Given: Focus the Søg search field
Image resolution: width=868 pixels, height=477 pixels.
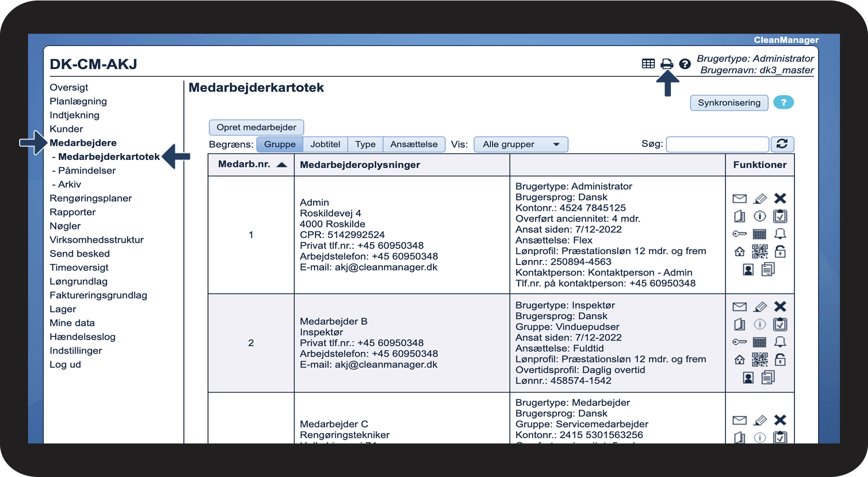Looking at the screenshot, I should [717, 144].
